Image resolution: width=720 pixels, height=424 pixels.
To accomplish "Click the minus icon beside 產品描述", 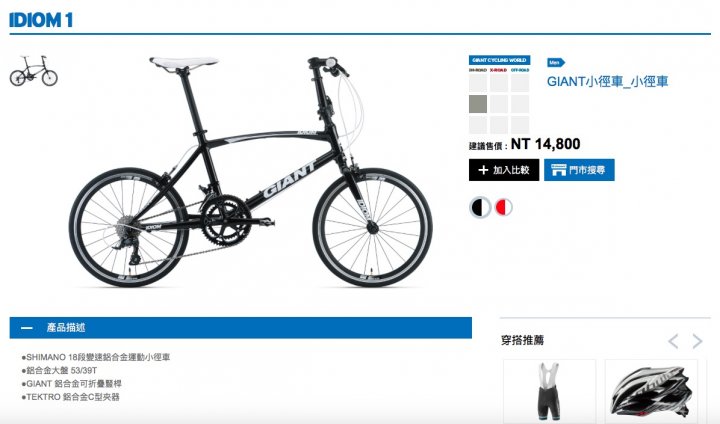I will pos(27,328).
